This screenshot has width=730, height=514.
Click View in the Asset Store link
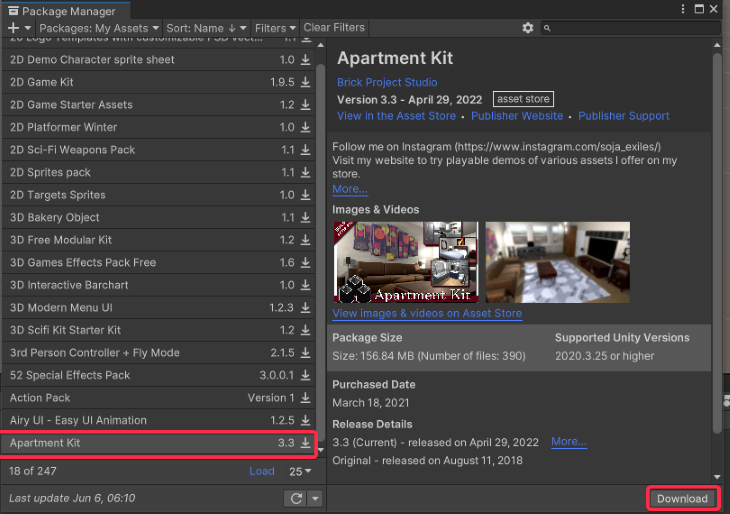pos(396,116)
